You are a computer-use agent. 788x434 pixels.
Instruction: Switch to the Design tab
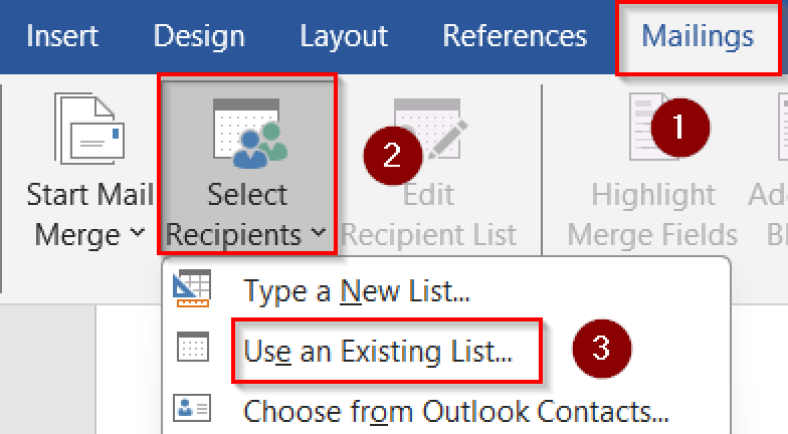click(x=200, y=37)
